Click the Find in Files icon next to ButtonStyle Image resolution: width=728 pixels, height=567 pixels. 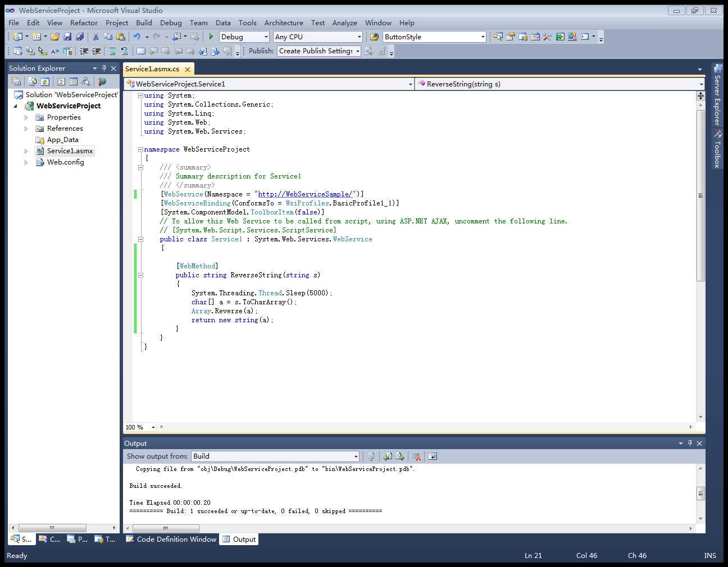(374, 36)
